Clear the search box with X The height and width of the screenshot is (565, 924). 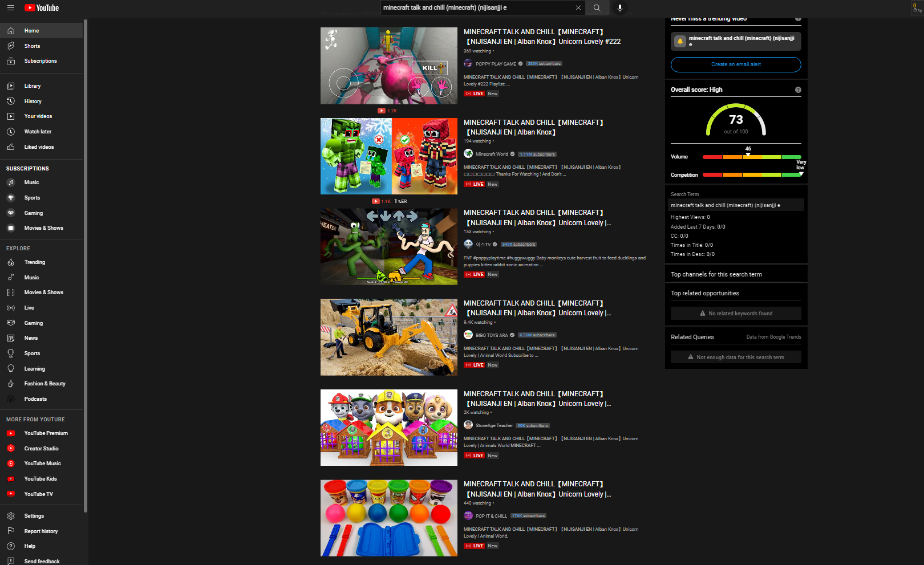[578, 8]
